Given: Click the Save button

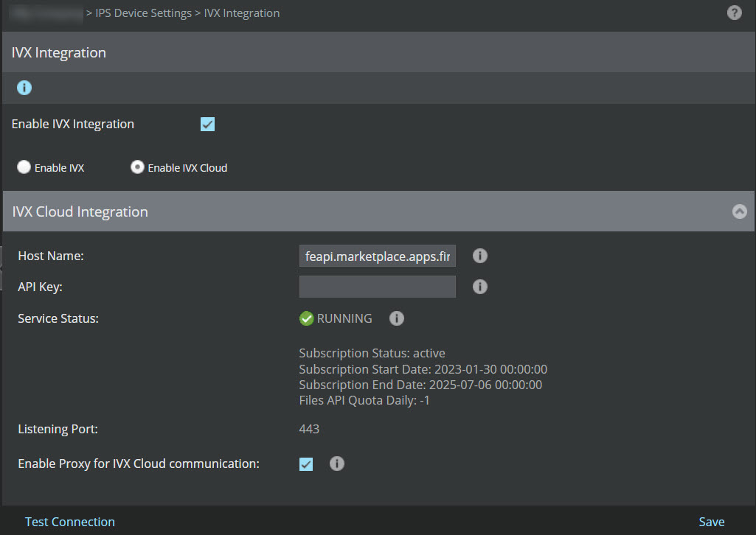Looking at the screenshot, I should [x=711, y=522].
